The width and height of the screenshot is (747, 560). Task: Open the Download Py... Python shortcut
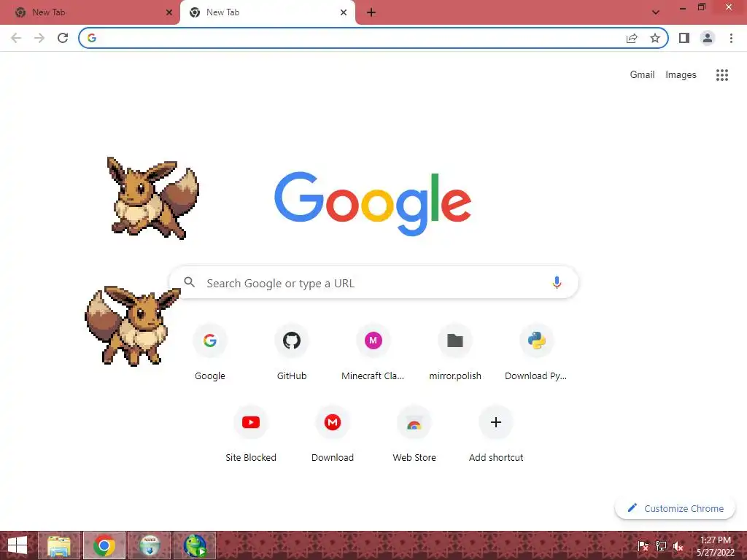pyautogui.click(x=536, y=352)
